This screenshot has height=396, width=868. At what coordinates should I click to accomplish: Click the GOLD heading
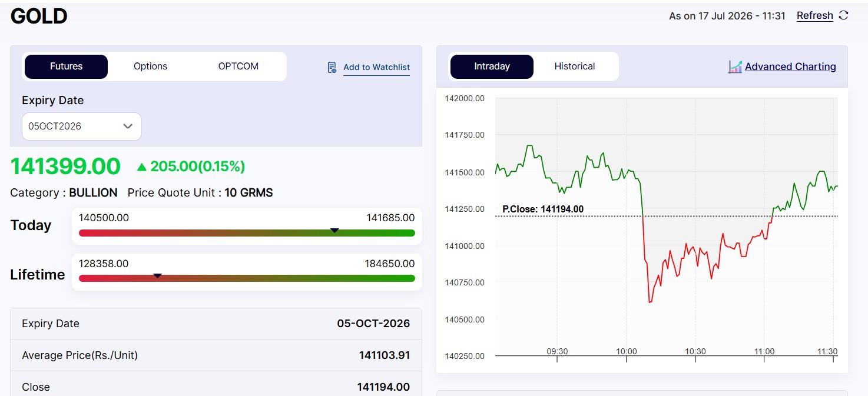39,16
